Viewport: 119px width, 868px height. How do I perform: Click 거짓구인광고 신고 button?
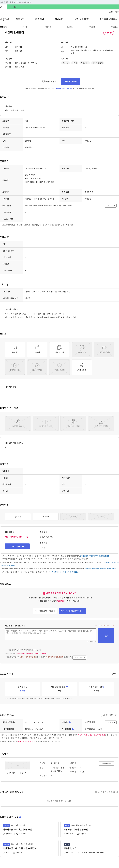[x=110, y=715]
